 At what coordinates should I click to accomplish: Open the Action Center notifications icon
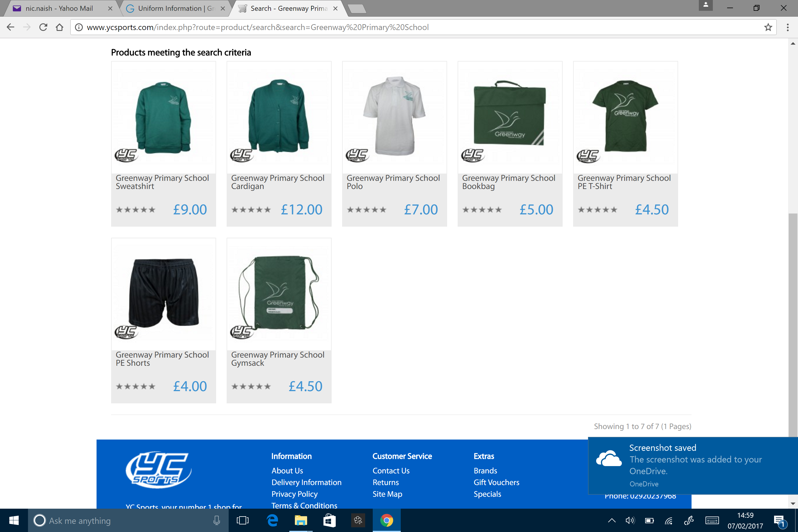point(780,520)
